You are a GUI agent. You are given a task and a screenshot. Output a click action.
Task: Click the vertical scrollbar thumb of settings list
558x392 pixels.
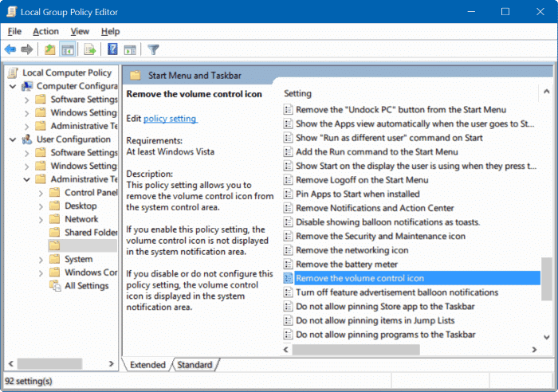pos(546,279)
